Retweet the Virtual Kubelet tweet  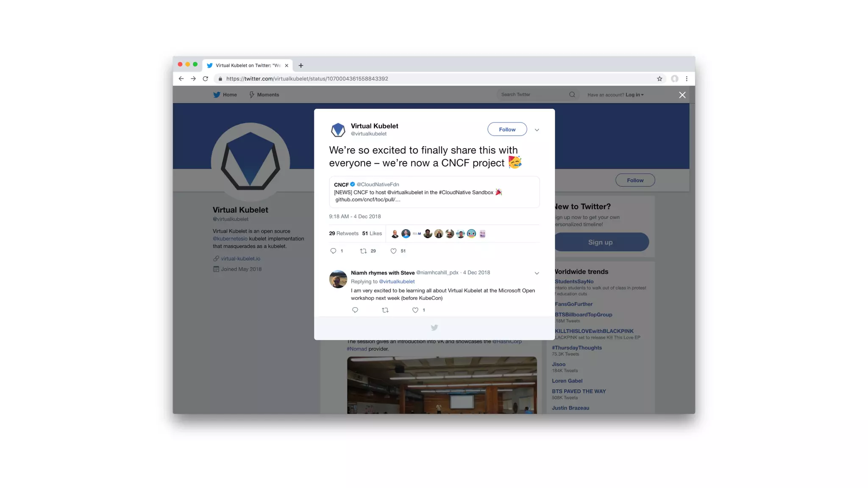tap(363, 251)
